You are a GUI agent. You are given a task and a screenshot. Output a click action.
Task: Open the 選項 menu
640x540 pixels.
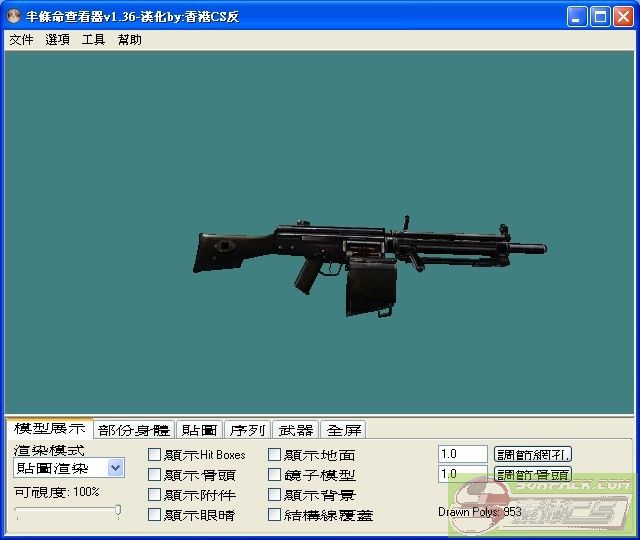tap(57, 40)
